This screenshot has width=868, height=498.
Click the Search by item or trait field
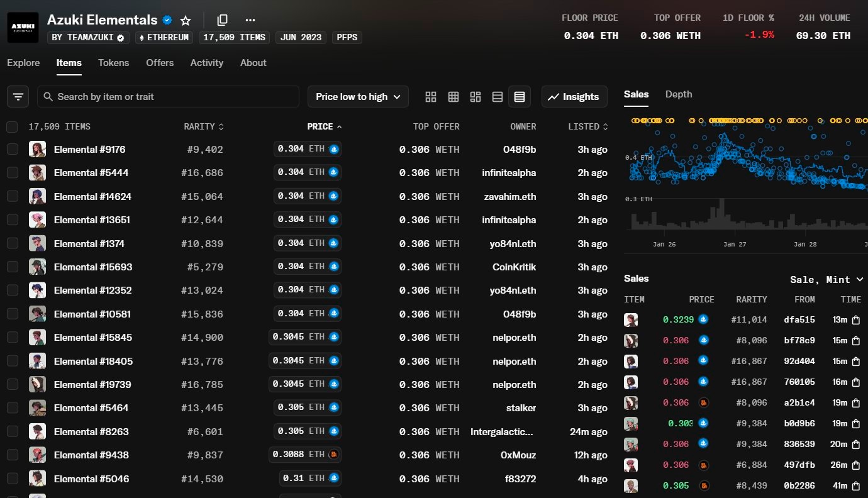tap(168, 97)
